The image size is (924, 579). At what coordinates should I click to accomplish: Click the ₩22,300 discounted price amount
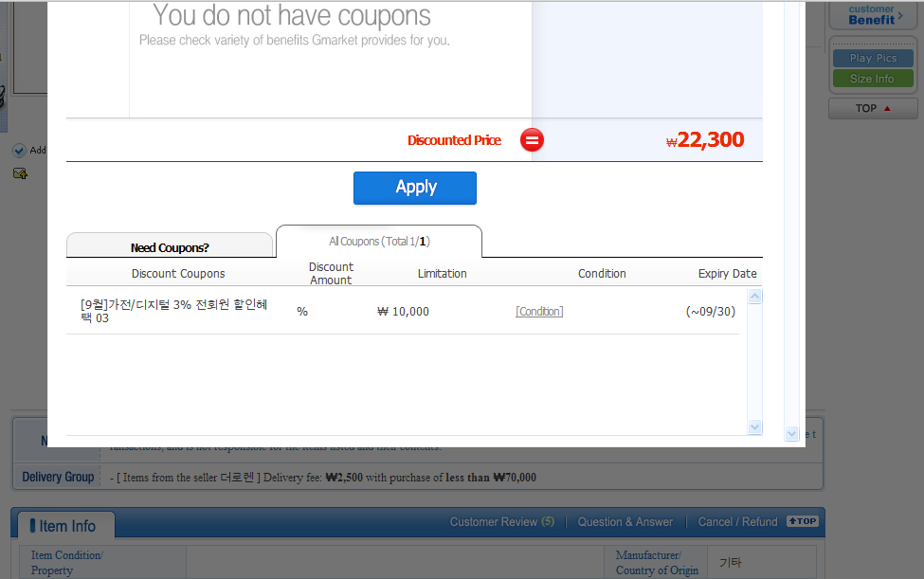[x=705, y=140]
